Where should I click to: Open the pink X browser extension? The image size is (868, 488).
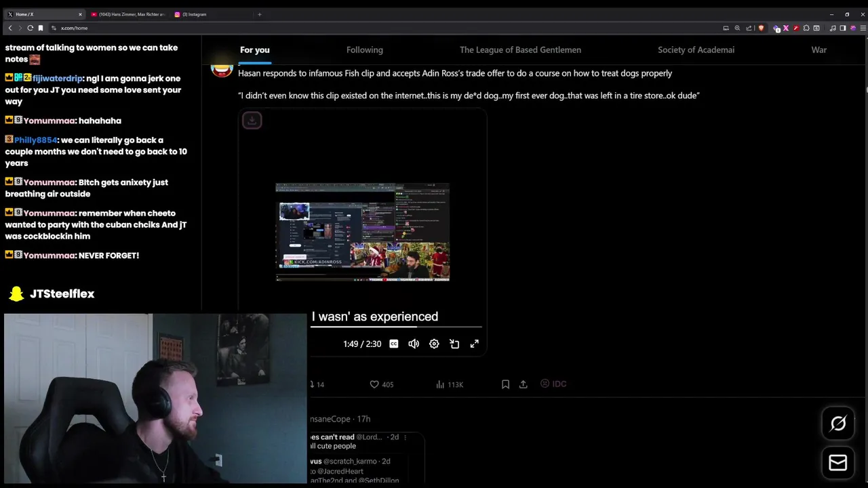click(x=786, y=28)
